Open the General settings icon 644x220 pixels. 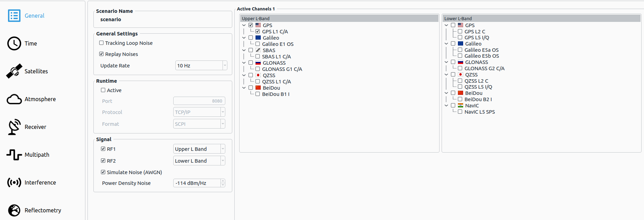pos(14,16)
